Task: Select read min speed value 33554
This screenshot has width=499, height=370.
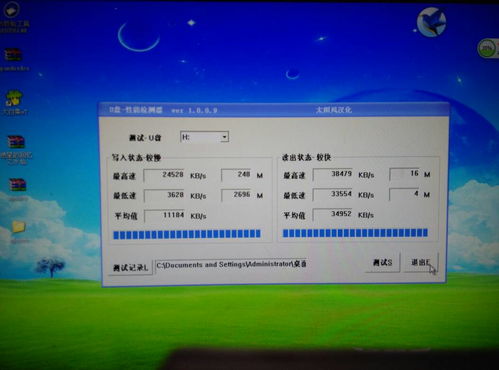Action: coord(333,195)
